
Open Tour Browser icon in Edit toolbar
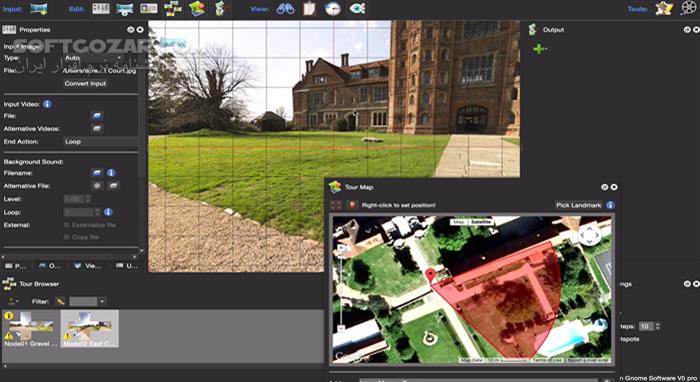173,8
